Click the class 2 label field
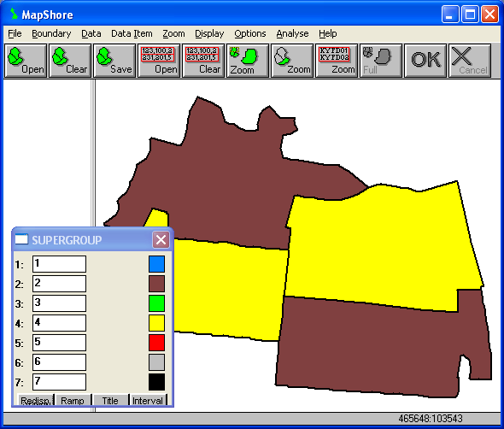 coord(59,284)
